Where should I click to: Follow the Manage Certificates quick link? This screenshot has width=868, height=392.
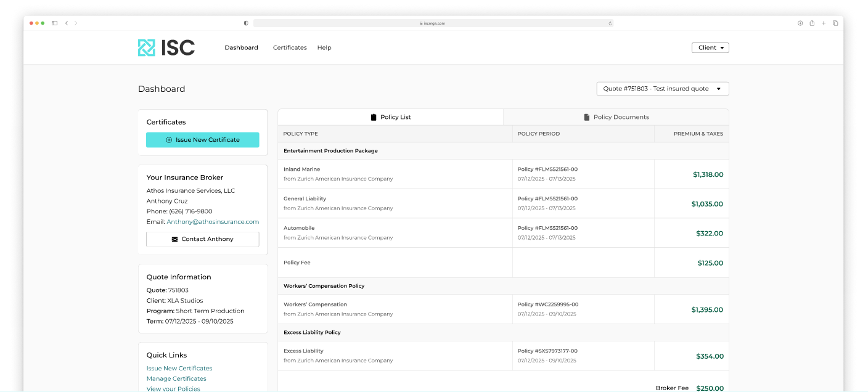[176, 378]
